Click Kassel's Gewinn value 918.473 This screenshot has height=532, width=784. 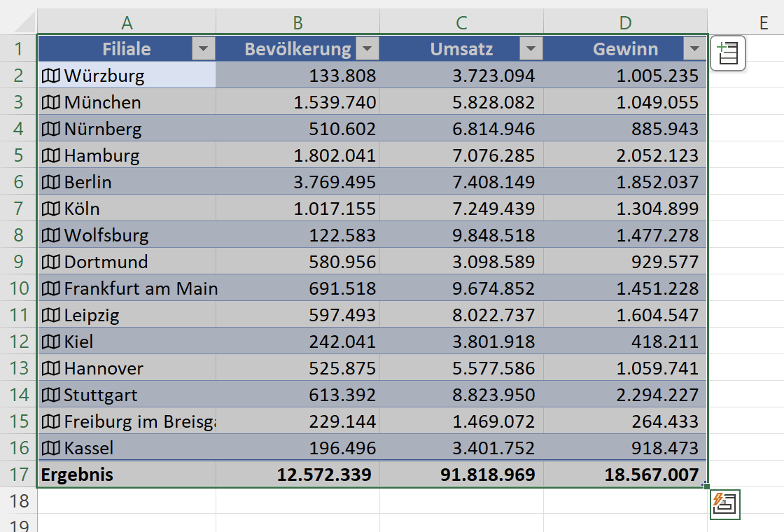[x=664, y=448]
